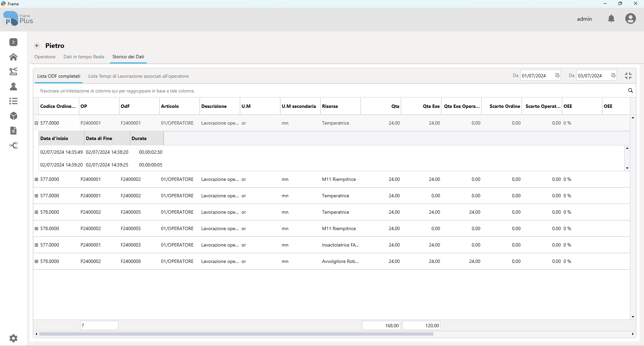This screenshot has width=644, height=346.
Task: Open the operators person icon in the sidebar
Action: pyautogui.click(x=13, y=86)
